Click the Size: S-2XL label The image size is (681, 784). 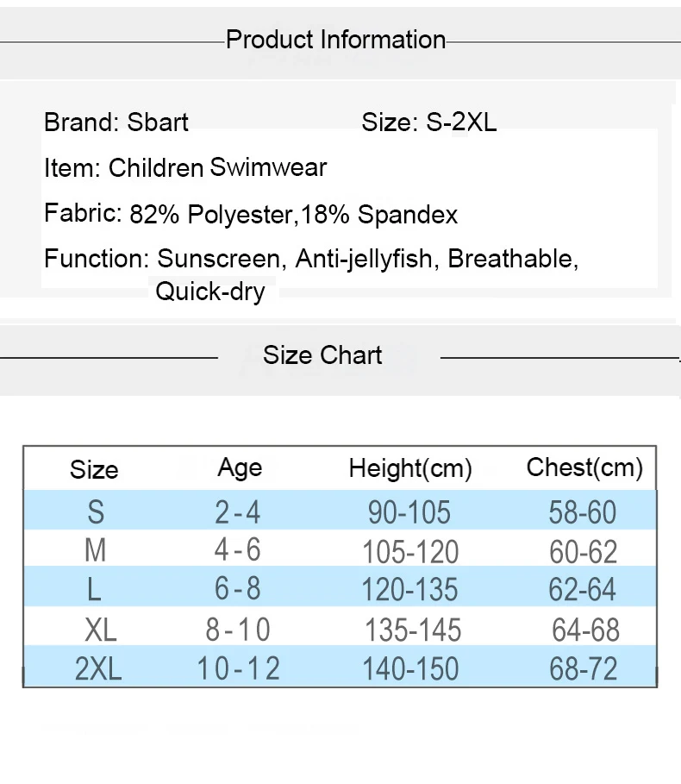428,122
